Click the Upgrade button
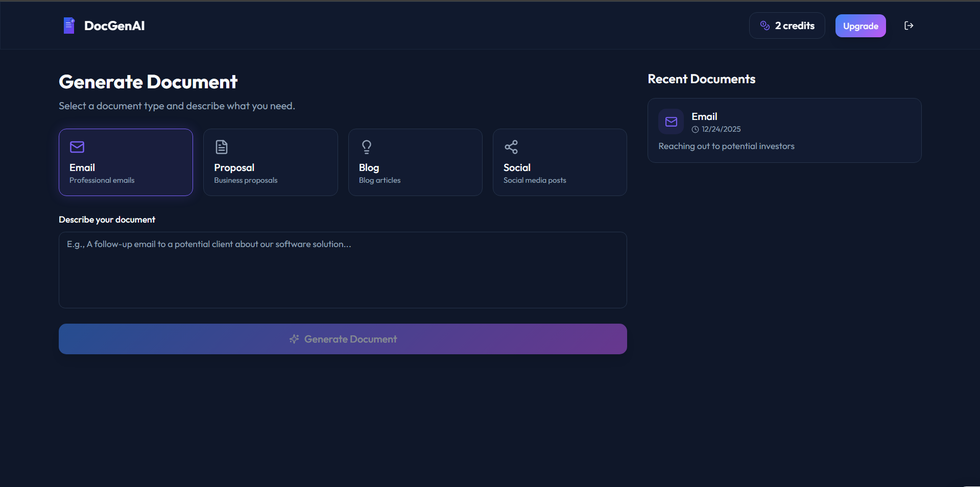 tap(860, 26)
